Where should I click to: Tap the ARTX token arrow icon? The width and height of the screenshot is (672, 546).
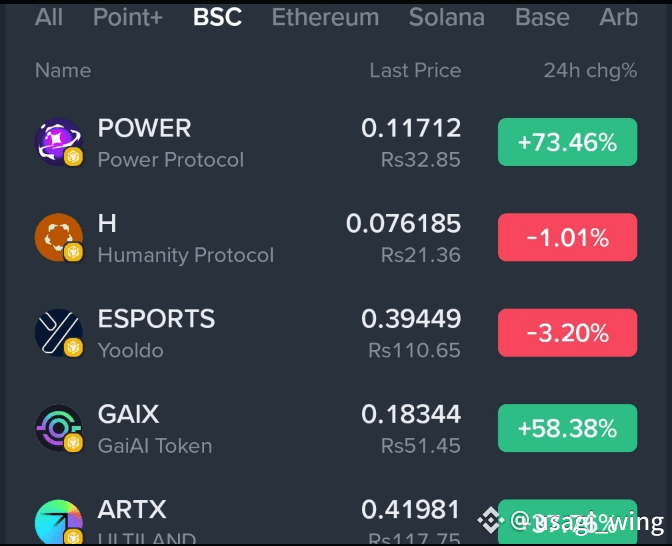pyautogui.click(x=59, y=522)
